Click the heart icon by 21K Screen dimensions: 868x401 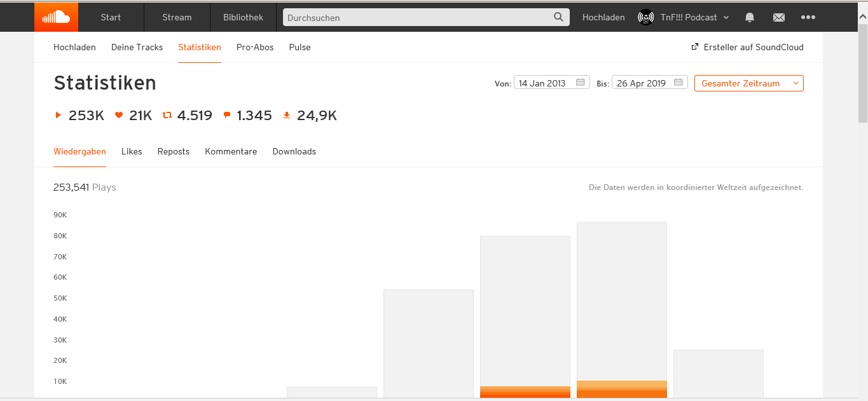coord(119,115)
